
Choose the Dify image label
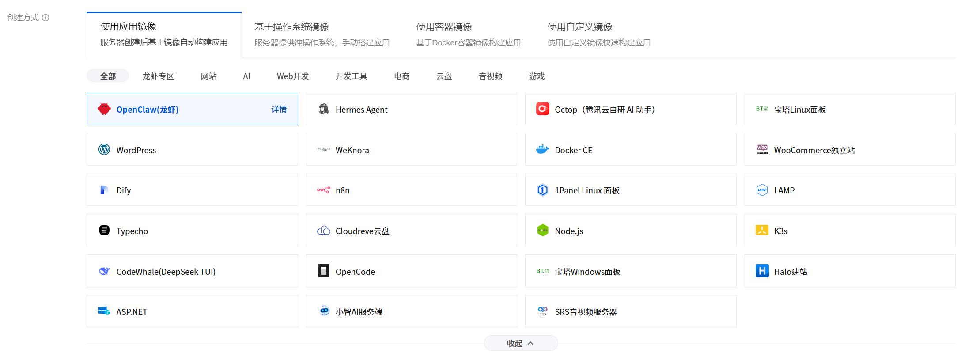[x=124, y=190]
